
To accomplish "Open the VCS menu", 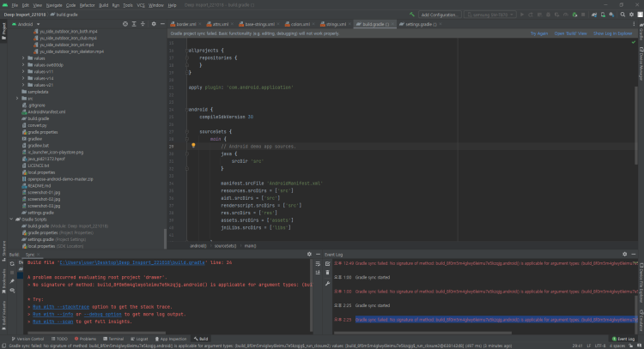I will tap(141, 5).
